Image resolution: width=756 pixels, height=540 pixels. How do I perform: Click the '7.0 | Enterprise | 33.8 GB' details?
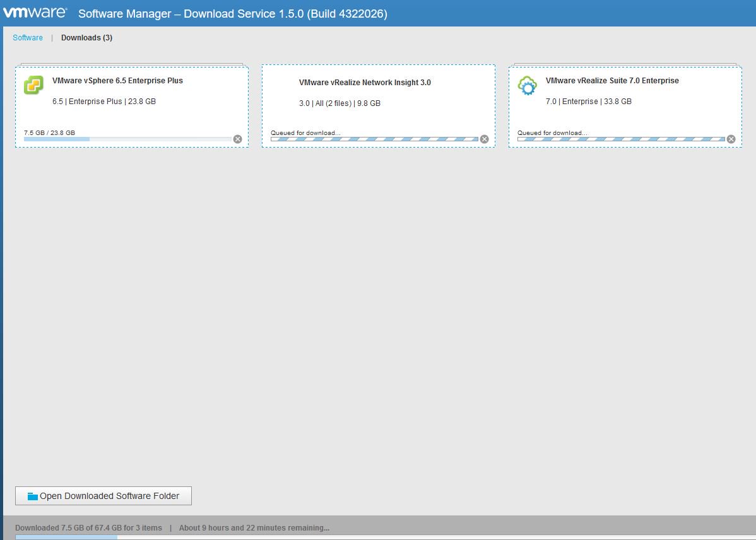(589, 101)
